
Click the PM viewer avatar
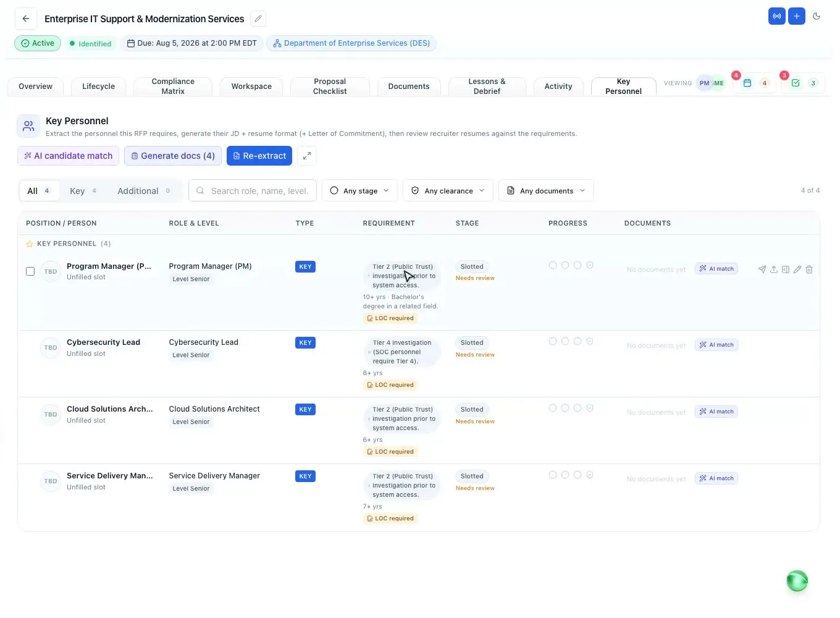click(x=704, y=83)
